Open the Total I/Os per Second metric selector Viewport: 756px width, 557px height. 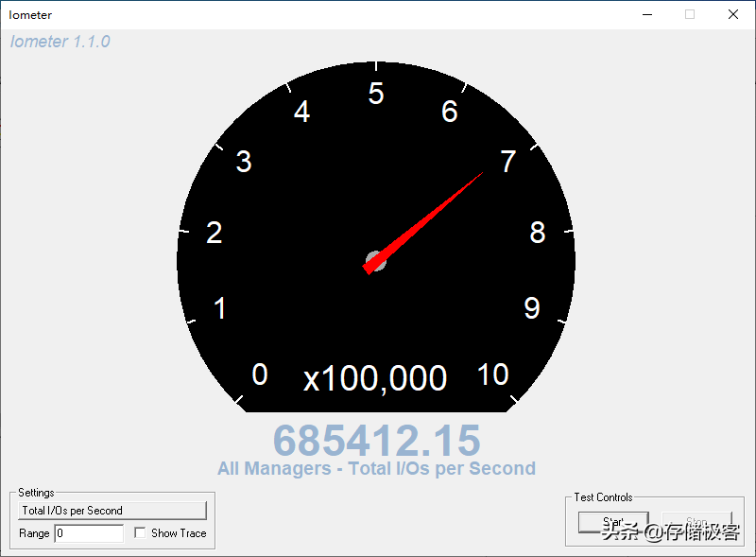(112, 510)
